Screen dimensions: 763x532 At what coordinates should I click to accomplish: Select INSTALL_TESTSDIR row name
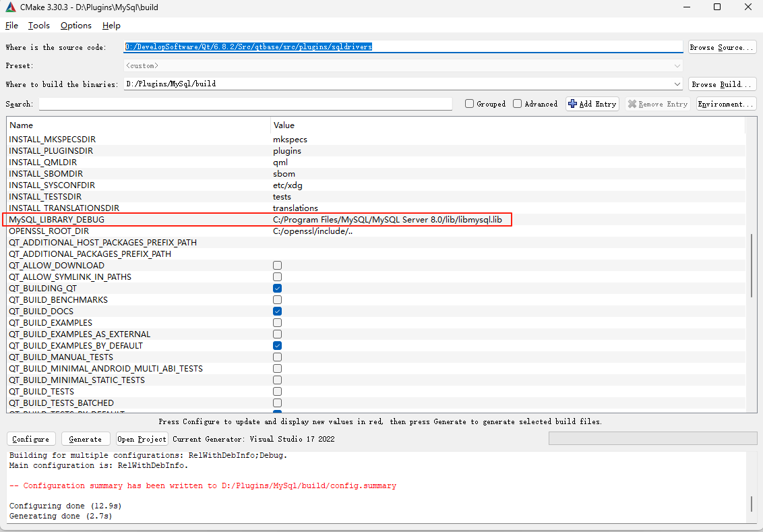[x=45, y=197]
